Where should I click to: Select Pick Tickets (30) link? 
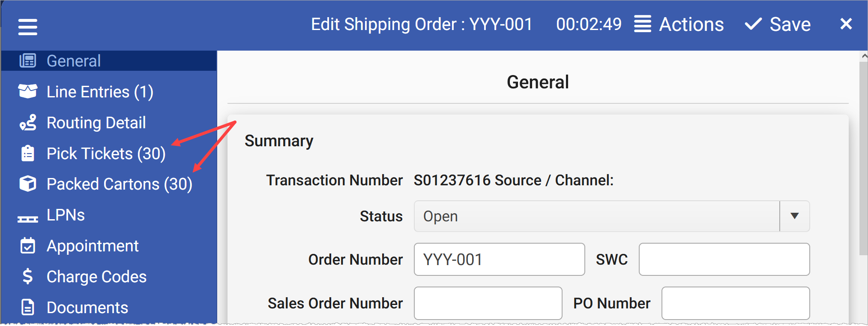[x=106, y=153]
